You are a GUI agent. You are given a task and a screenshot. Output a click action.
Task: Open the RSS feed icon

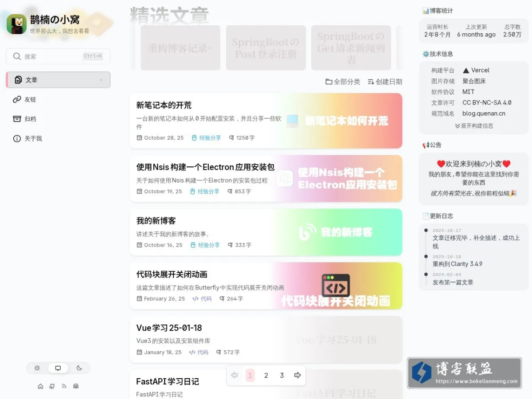point(64,386)
